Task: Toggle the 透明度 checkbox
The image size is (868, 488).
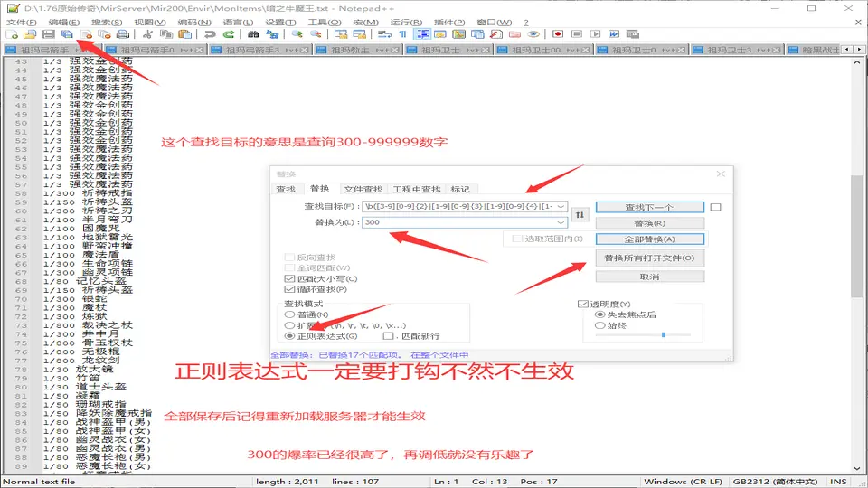Action: pyautogui.click(x=582, y=304)
